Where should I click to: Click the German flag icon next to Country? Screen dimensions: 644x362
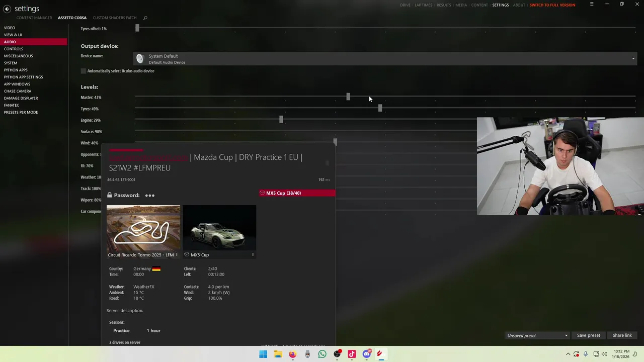pyautogui.click(x=156, y=269)
